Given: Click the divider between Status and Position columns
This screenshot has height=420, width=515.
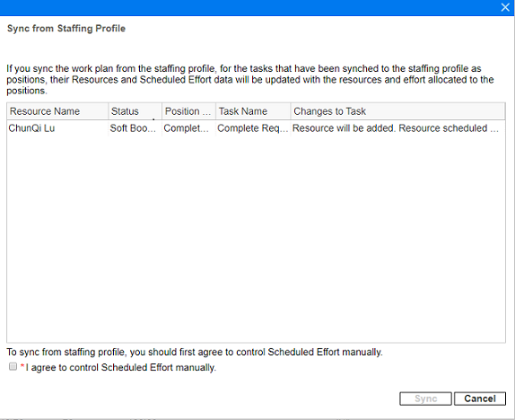Looking at the screenshot, I should pyautogui.click(x=161, y=111).
